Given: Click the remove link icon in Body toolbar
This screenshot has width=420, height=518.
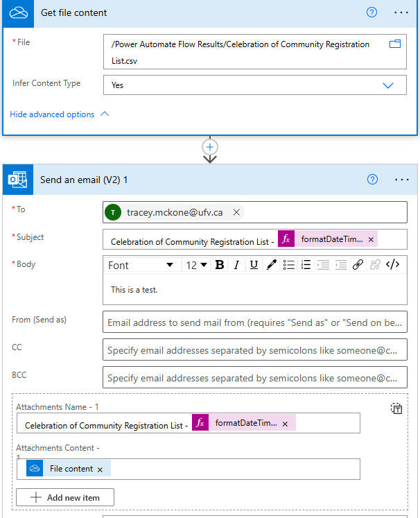Looking at the screenshot, I should pyautogui.click(x=375, y=265).
